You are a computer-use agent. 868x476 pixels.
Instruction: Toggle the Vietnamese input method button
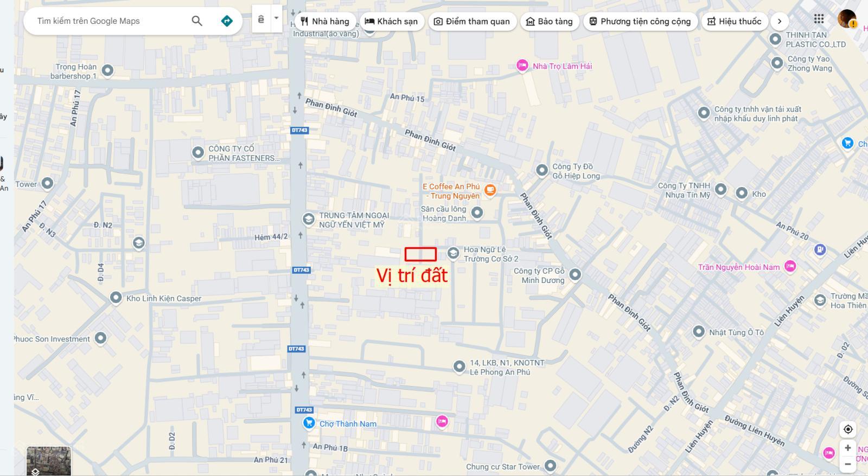[x=261, y=19]
